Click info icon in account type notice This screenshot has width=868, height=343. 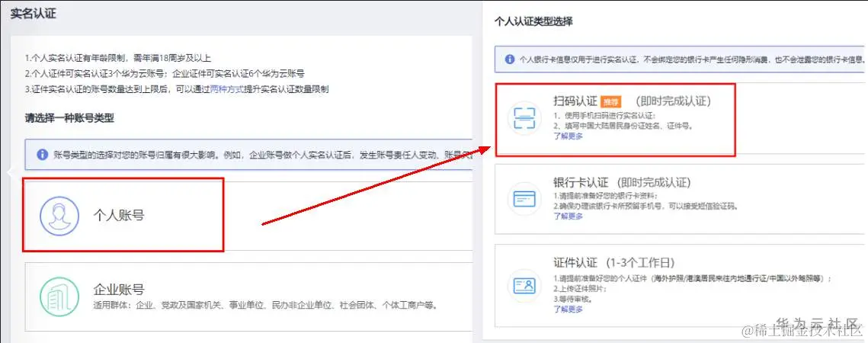[x=42, y=154]
